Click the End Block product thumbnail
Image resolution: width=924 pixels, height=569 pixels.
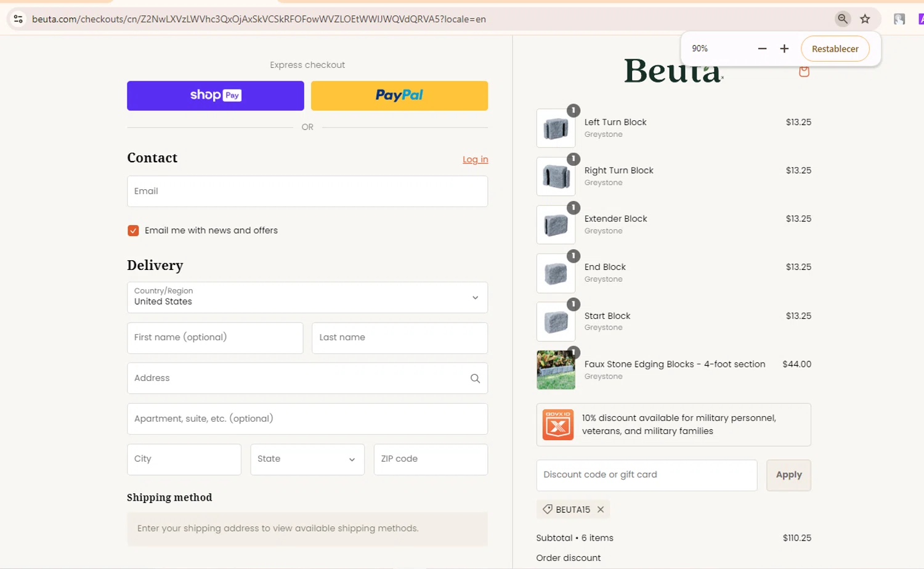[x=556, y=273]
